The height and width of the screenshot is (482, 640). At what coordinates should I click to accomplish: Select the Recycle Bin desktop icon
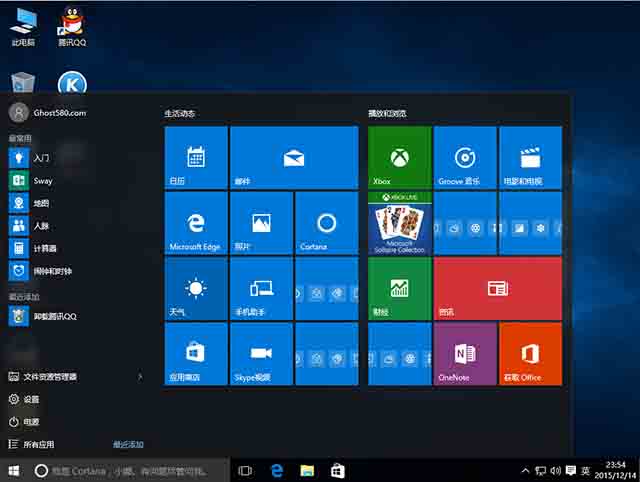click(23, 82)
